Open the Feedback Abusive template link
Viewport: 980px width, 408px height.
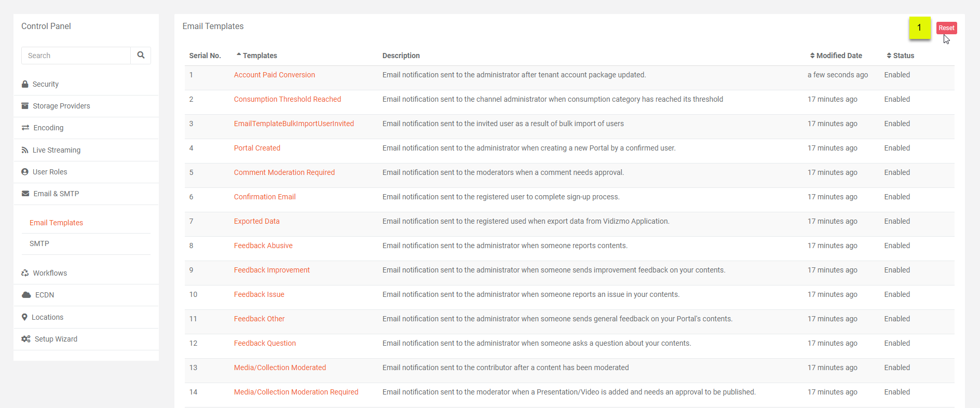click(x=263, y=246)
